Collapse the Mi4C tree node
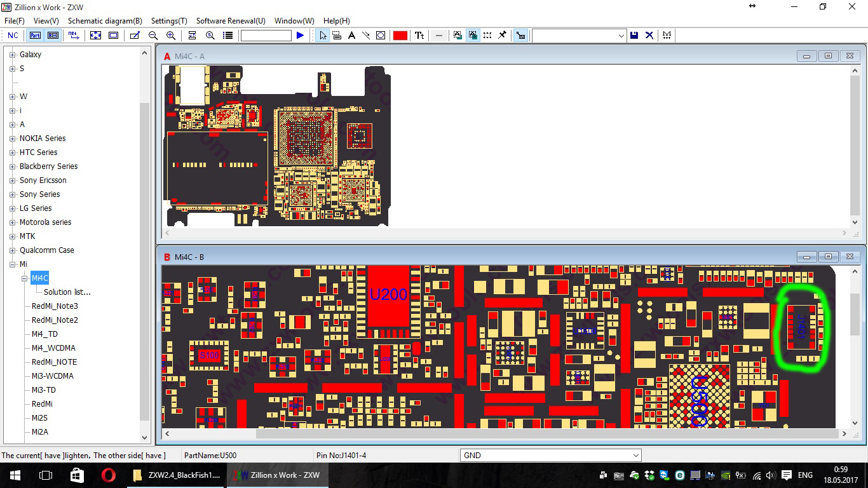 point(25,278)
